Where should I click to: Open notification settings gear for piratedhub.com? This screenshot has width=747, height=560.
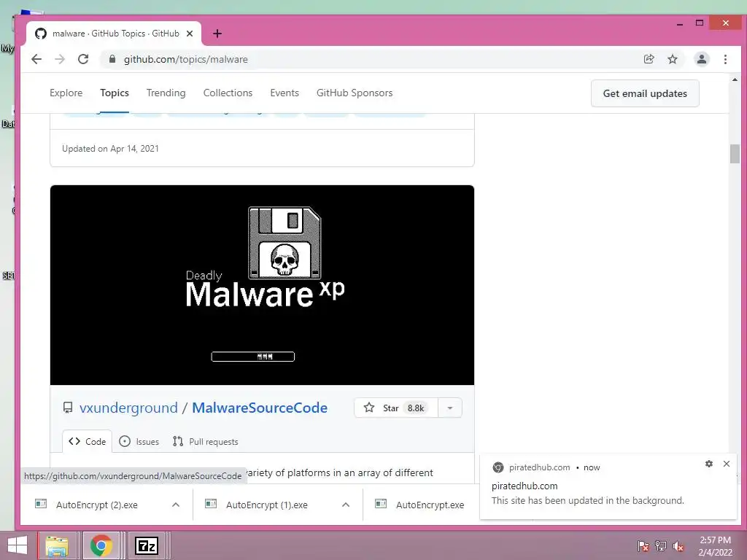709,464
